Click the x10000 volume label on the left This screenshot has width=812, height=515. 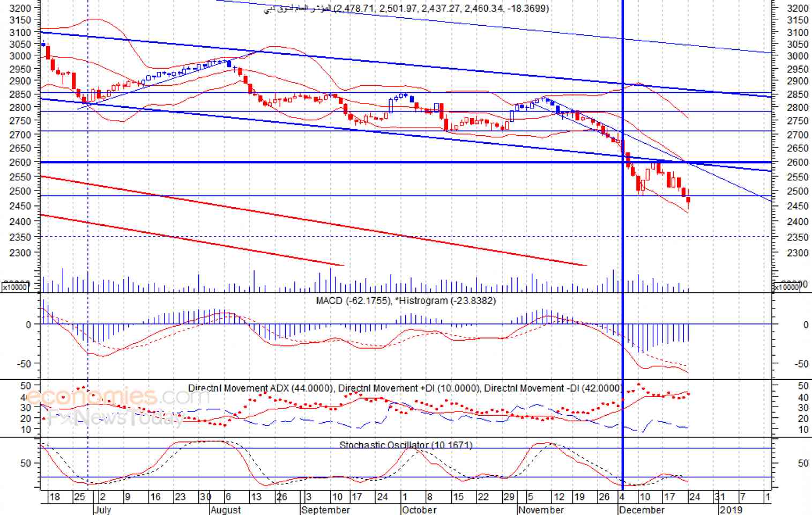[x=15, y=287]
